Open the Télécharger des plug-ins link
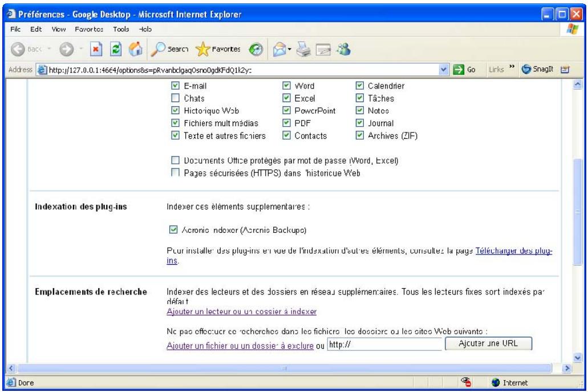This screenshot has height=392, width=588. [514, 250]
